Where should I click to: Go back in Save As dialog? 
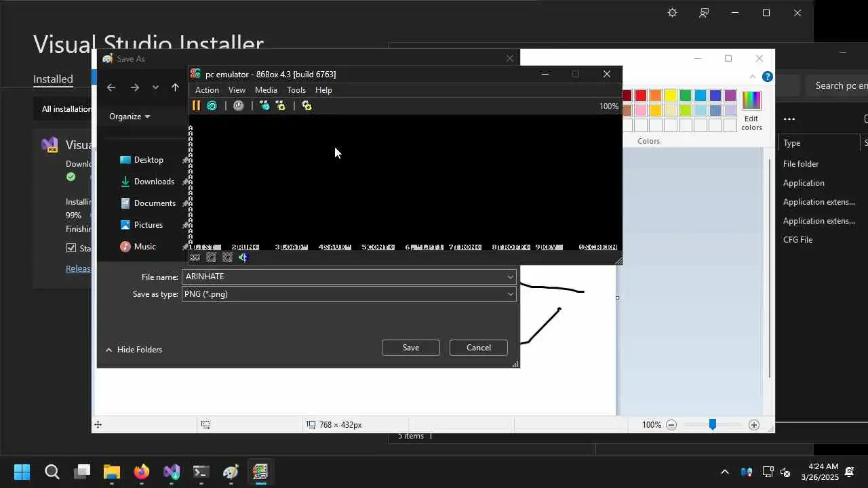point(111,87)
